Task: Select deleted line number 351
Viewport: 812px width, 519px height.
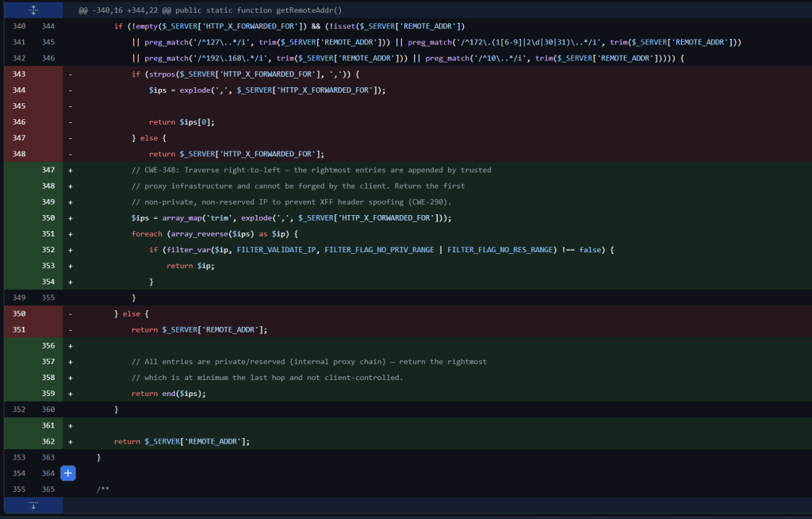Action: pyautogui.click(x=19, y=330)
